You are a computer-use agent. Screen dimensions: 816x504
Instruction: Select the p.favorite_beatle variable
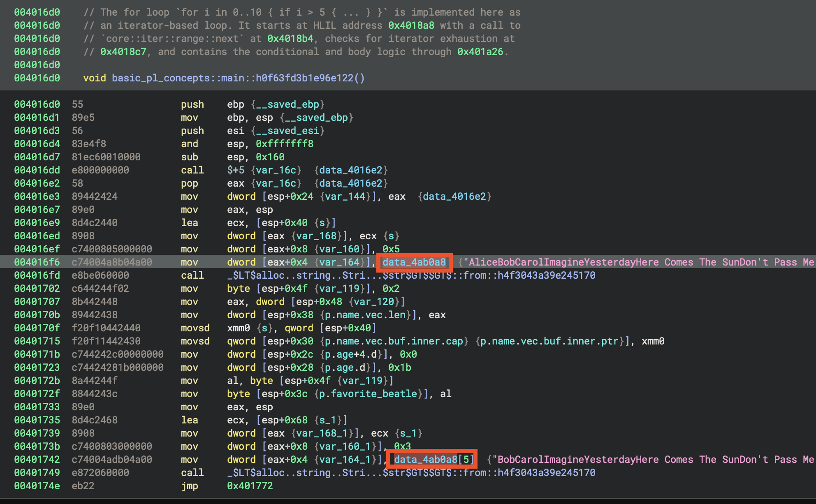point(368,394)
